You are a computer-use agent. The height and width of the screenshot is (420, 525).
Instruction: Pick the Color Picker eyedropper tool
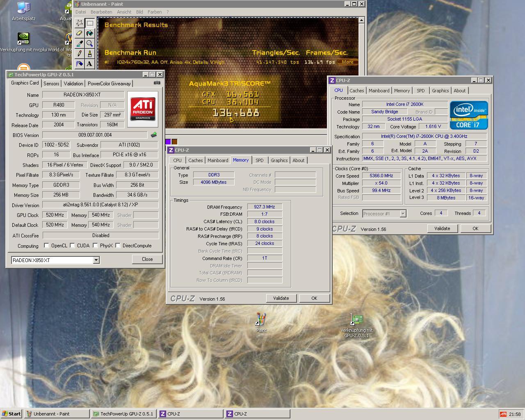point(80,43)
